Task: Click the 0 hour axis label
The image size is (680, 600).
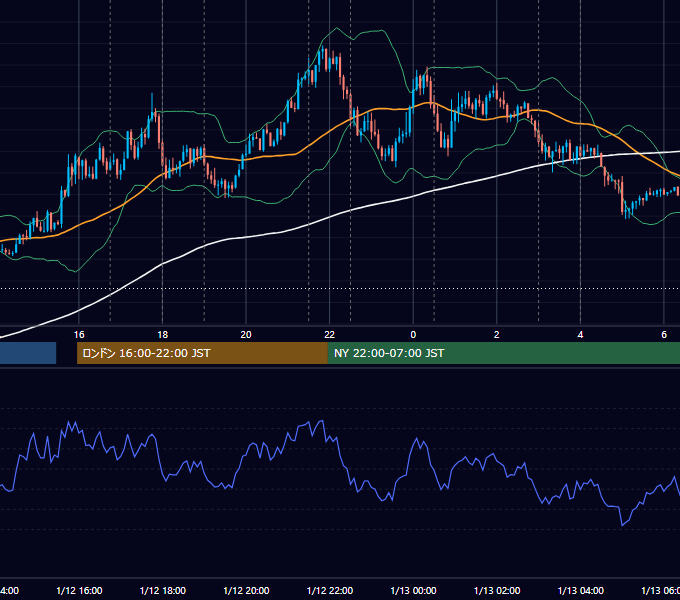Action: (x=413, y=335)
